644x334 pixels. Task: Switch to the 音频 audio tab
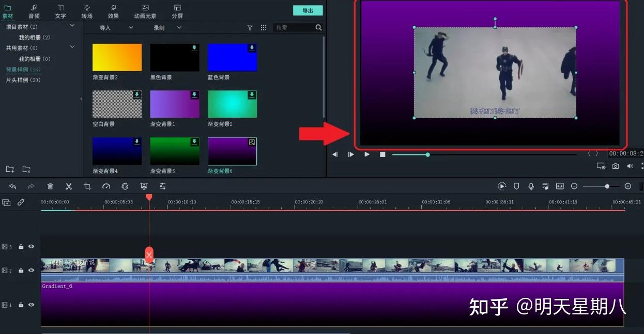click(x=34, y=11)
